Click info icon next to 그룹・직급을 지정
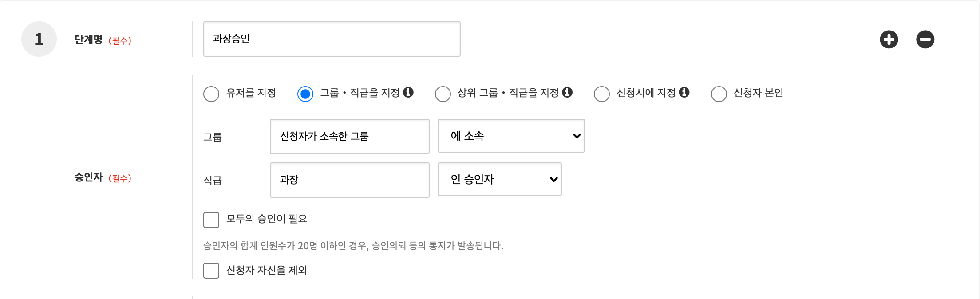The width and height of the screenshot is (980, 299). pos(408,92)
